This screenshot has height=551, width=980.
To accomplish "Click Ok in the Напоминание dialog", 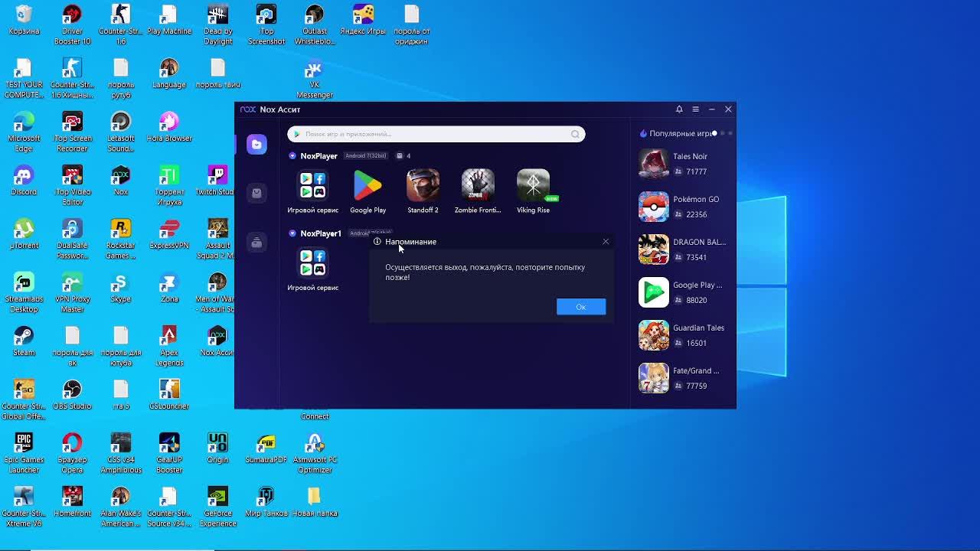I will coord(581,307).
